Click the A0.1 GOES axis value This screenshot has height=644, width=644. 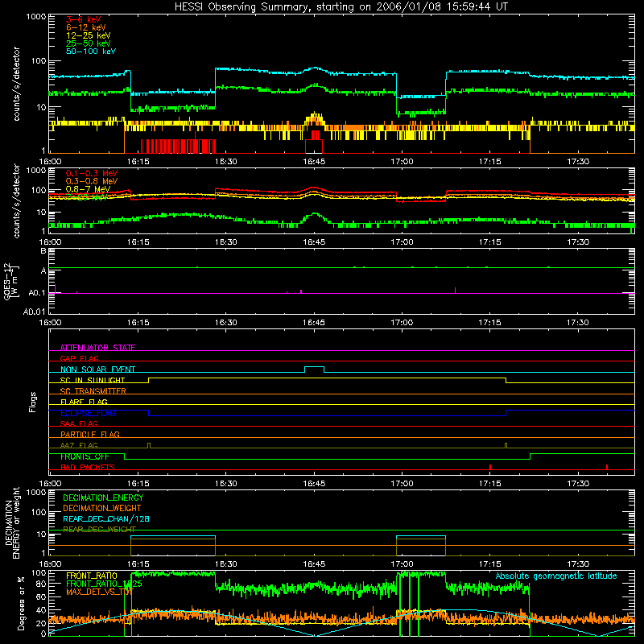(37, 293)
